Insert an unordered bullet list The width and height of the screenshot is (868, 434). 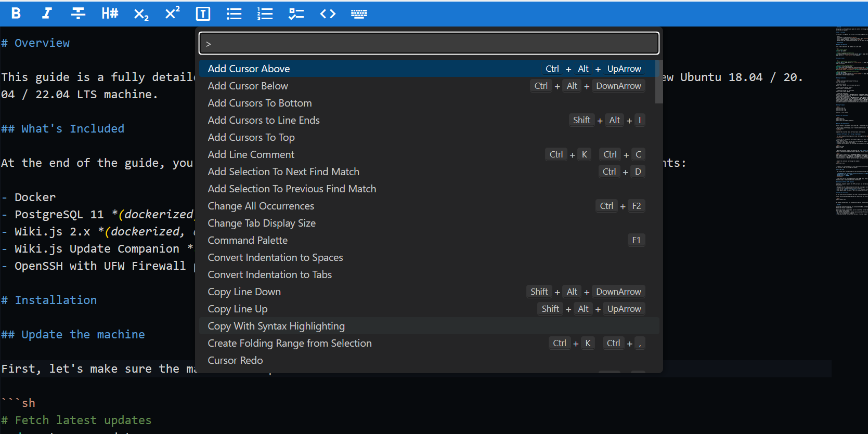[234, 14]
